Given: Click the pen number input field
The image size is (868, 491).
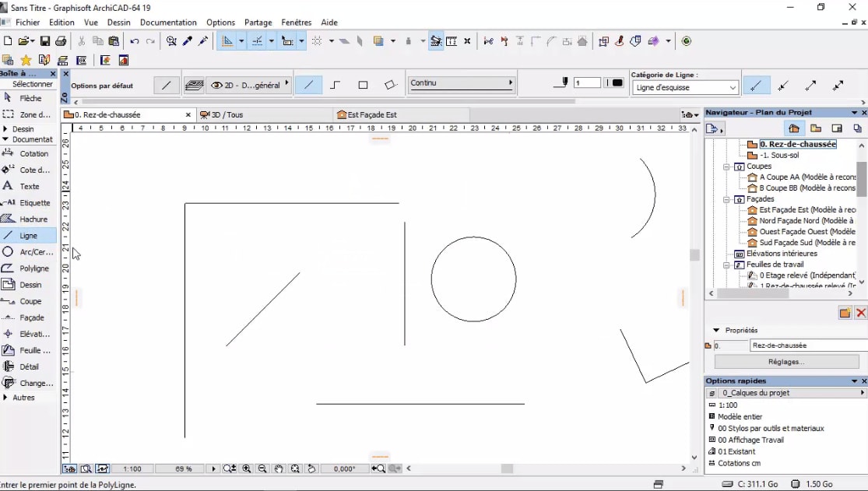Looking at the screenshot, I should coord(587,83).
